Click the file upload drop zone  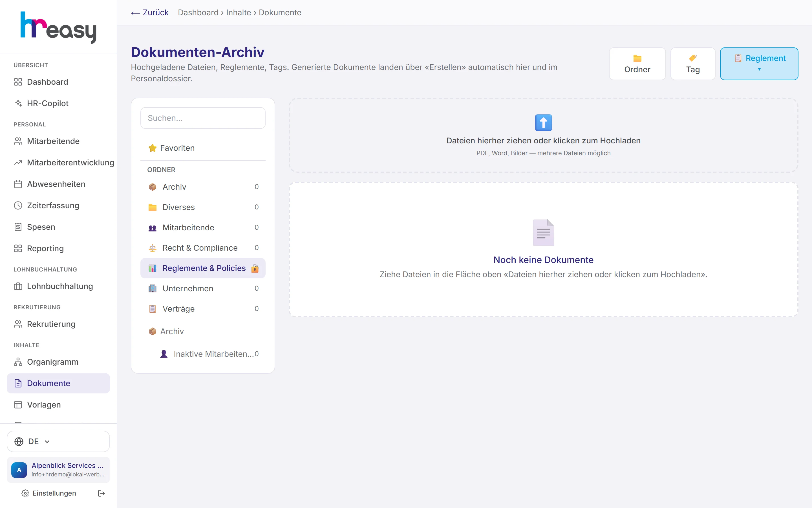543,135
